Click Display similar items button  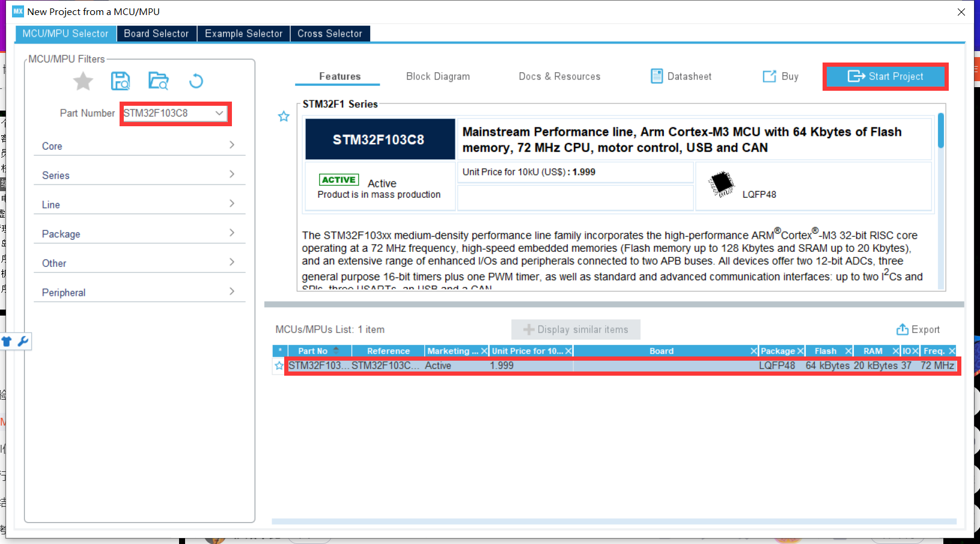576,329
